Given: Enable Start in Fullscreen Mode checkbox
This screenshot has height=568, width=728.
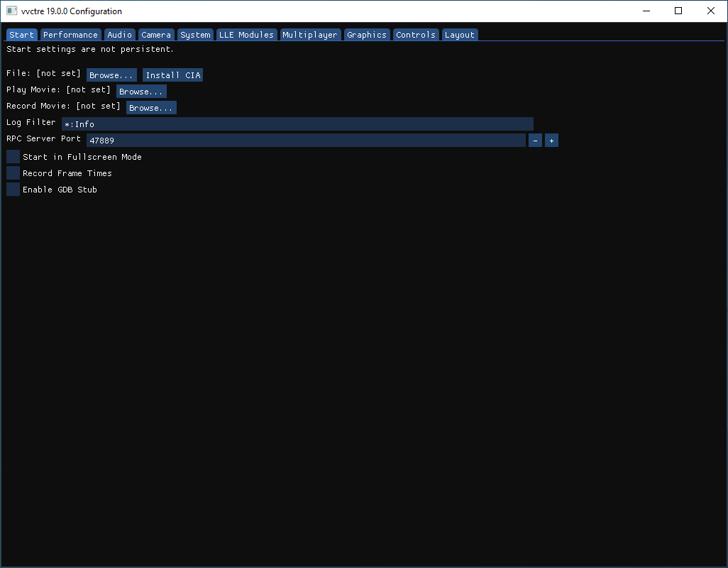Looking at the screenshot, I should coord(13,156).
